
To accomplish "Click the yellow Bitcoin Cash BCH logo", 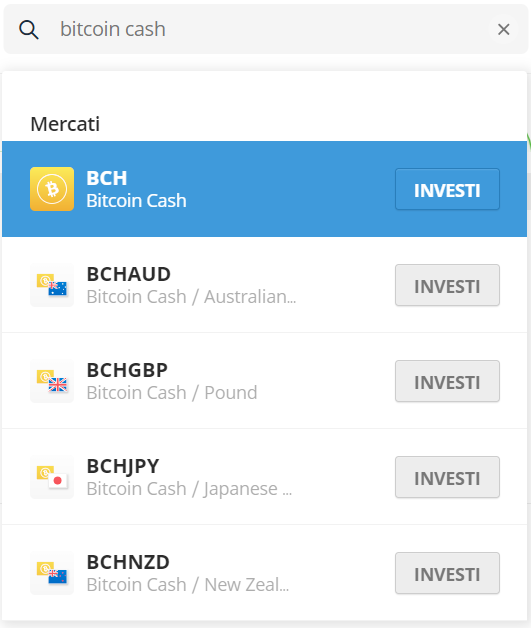I will [52, 189].
